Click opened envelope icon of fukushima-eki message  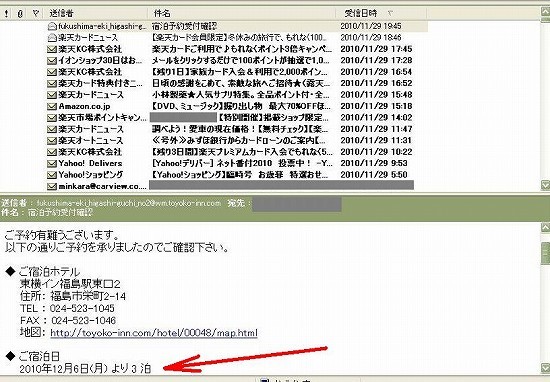52,26
